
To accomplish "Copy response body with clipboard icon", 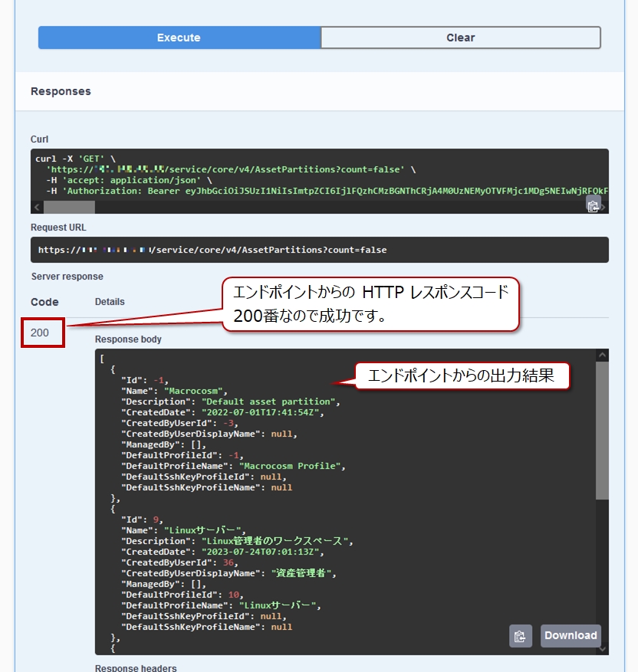I will coord(520,636).
